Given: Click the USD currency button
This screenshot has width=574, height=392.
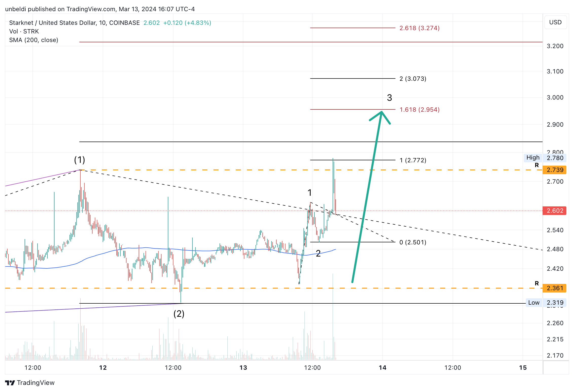Looking at the screenshot, I should 555,22.
